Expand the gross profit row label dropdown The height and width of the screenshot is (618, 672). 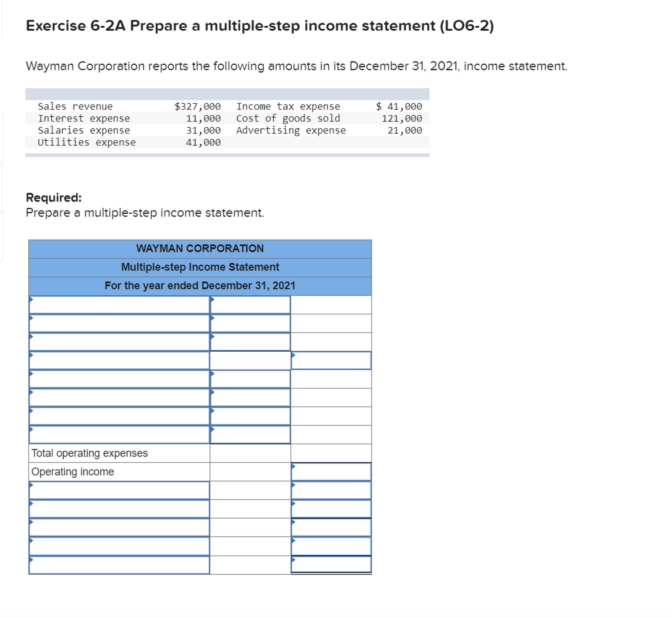pyautogui.click(x=120, y=360)
